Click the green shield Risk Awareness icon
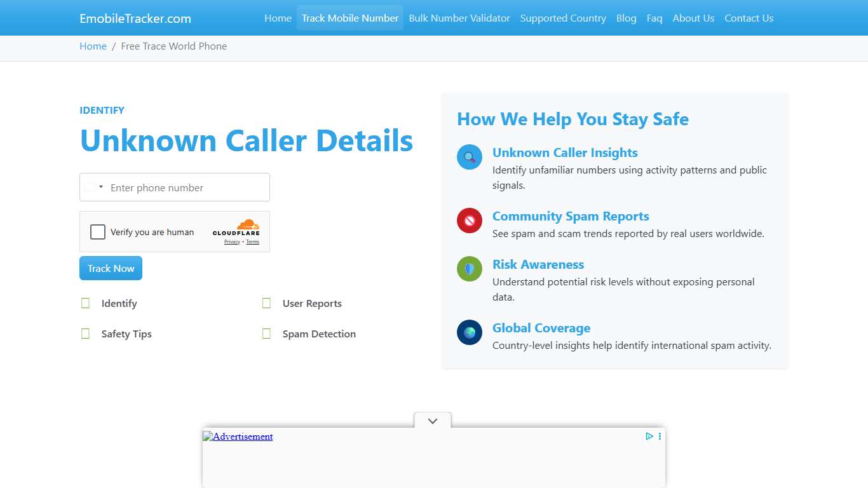This screenshot has width=868, height=488. [470, 269]
